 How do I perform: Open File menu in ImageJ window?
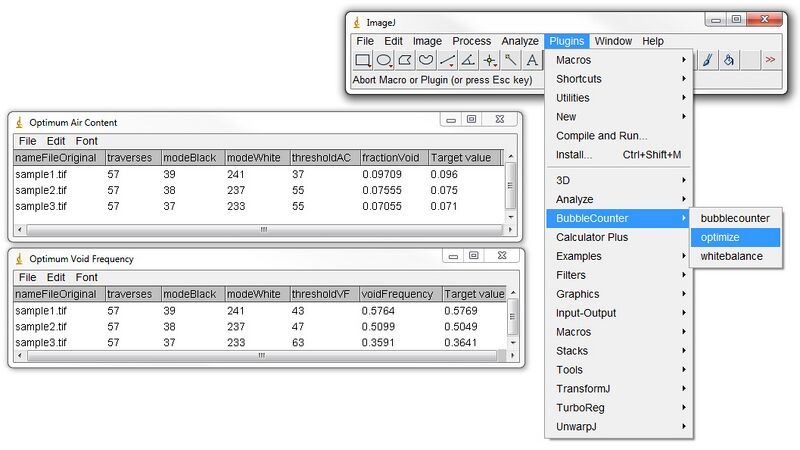[365, 41]
